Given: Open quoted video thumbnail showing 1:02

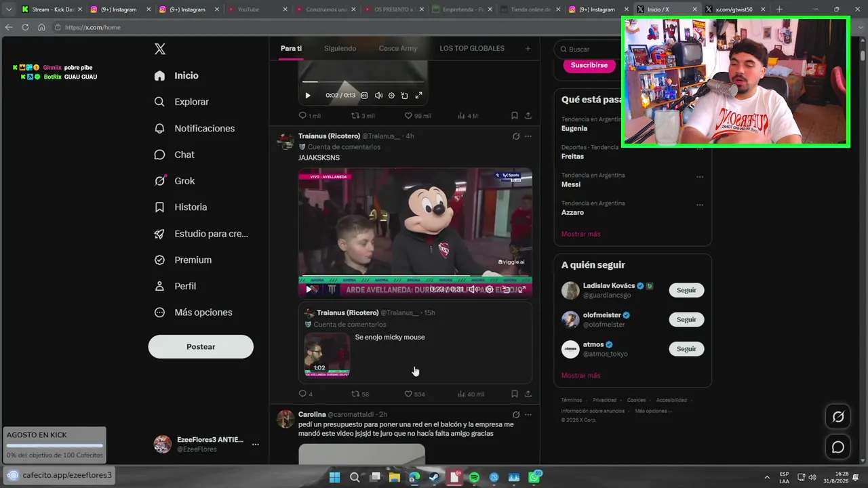Looking at the screenshot, I should point(327,354).
